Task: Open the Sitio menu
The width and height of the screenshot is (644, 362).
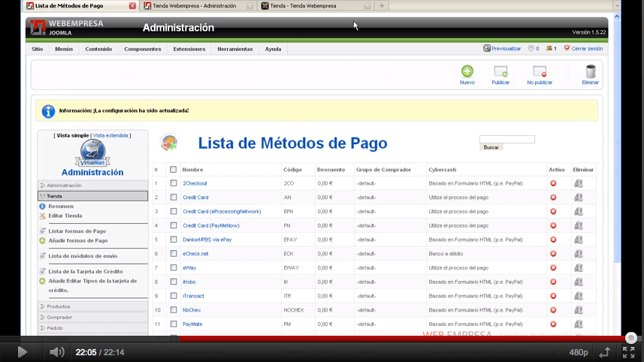Action: (38, 49)
